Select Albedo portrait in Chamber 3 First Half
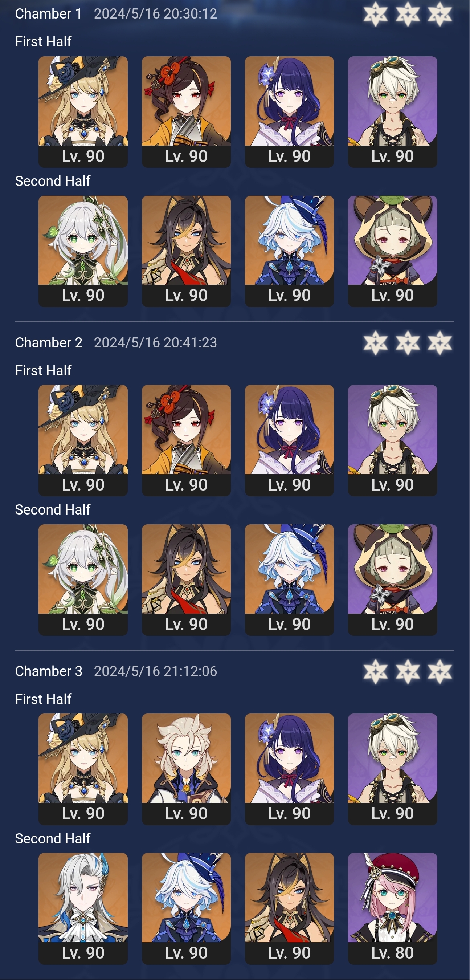Image resolution: width=470 pixels, height=980 pixels. [186, 769]
